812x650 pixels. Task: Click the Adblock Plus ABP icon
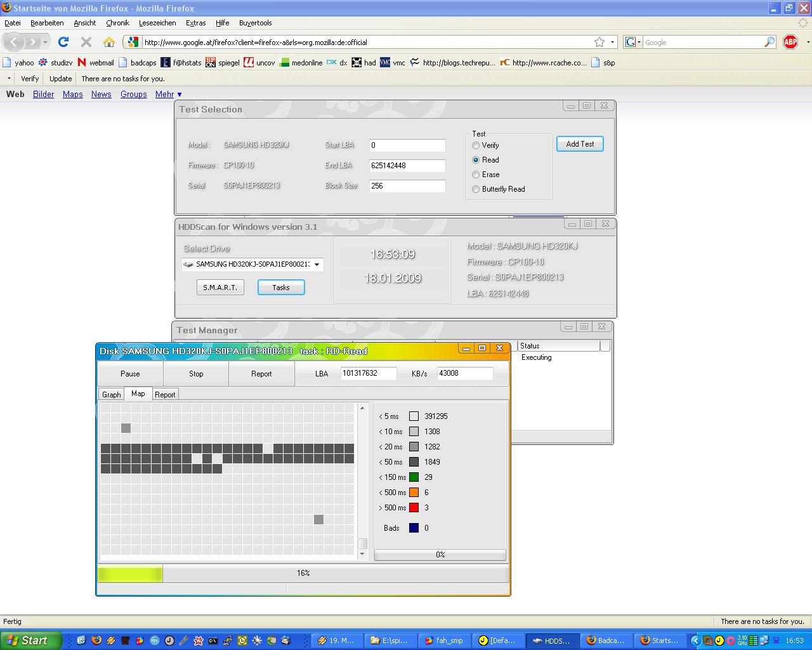(790, 42)
